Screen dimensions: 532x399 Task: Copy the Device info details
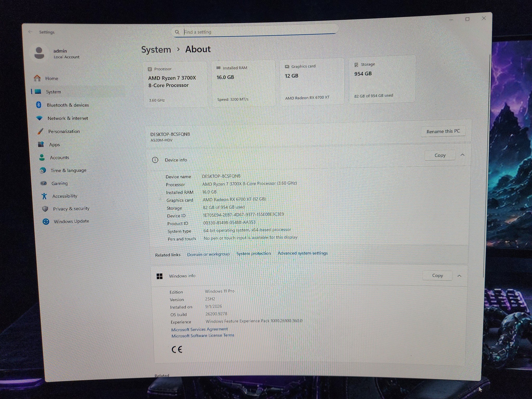(x=440, y=155)
